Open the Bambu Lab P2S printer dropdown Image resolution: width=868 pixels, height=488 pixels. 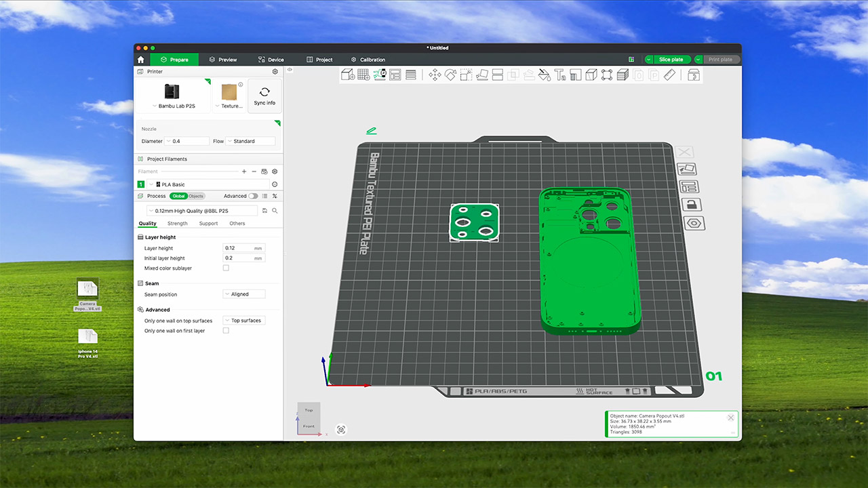(173, 106)
